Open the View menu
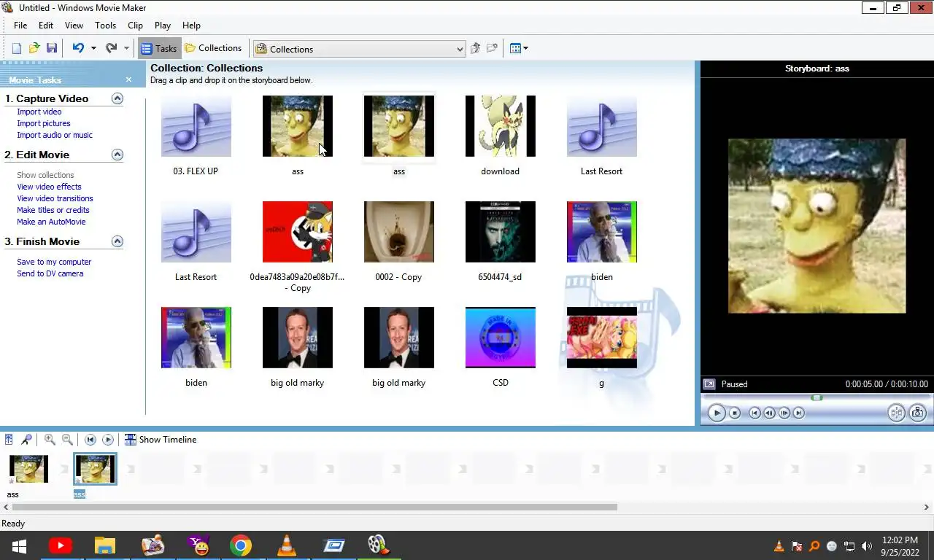This screenshot has height=560, width=934. point(74,25)
